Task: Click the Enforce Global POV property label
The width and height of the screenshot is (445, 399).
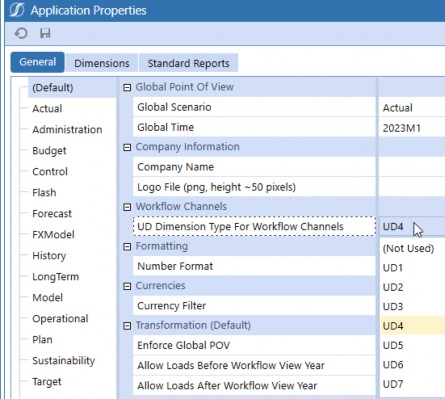Action: click(x=184, y=345)
